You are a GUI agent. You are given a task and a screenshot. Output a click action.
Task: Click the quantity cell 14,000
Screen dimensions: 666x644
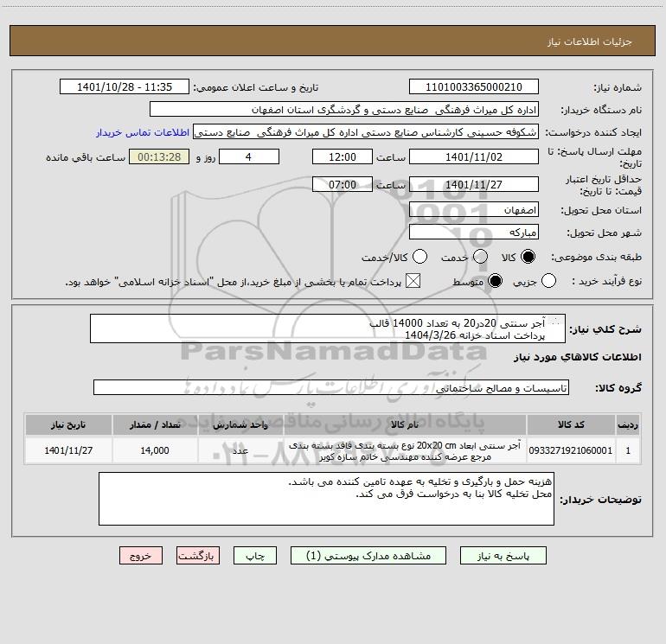155,450
